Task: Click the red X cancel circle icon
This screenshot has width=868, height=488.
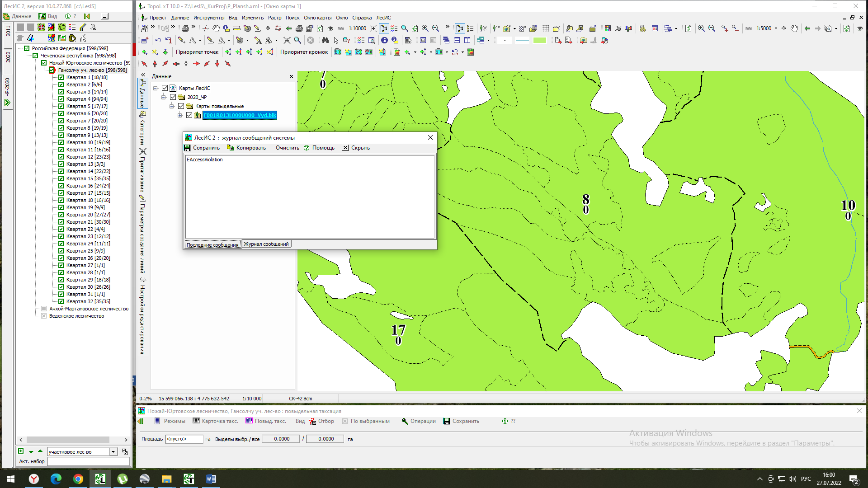Action: 311,40
